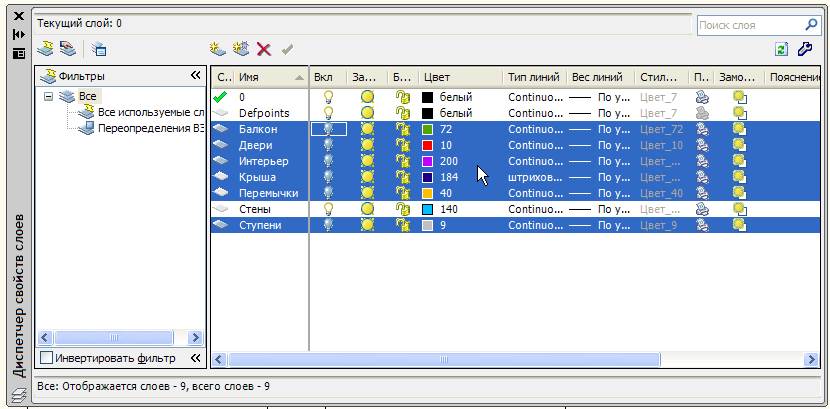
Task: Open layer settings wrench icon
Action: click(805, 49)
